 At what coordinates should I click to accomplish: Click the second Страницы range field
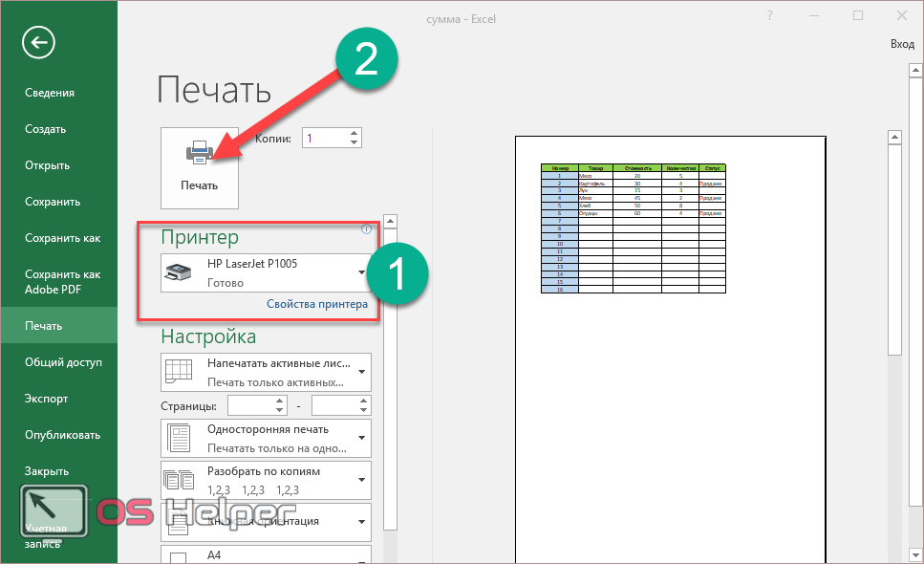coord(334,405)
